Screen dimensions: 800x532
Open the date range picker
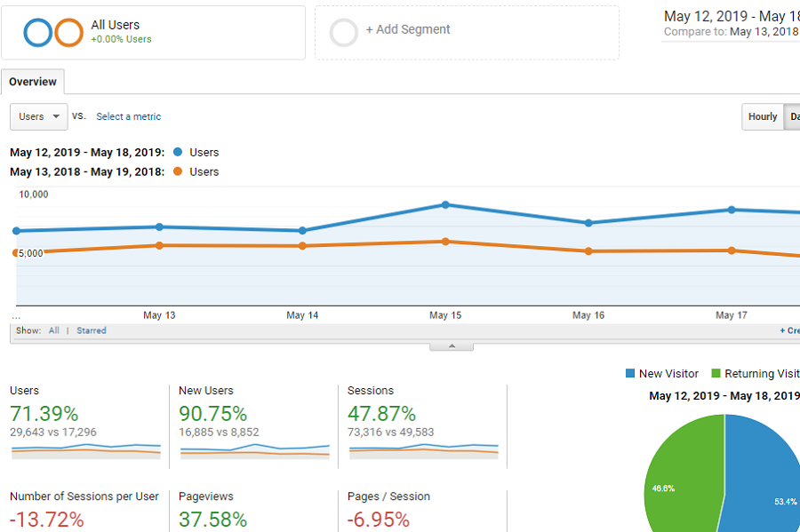click(x=732, y=24)
